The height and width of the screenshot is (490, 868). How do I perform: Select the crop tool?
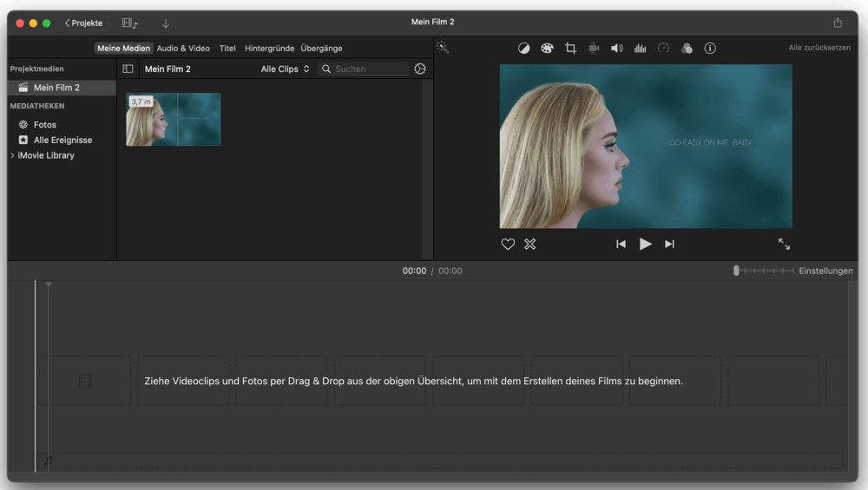point(570,49)
